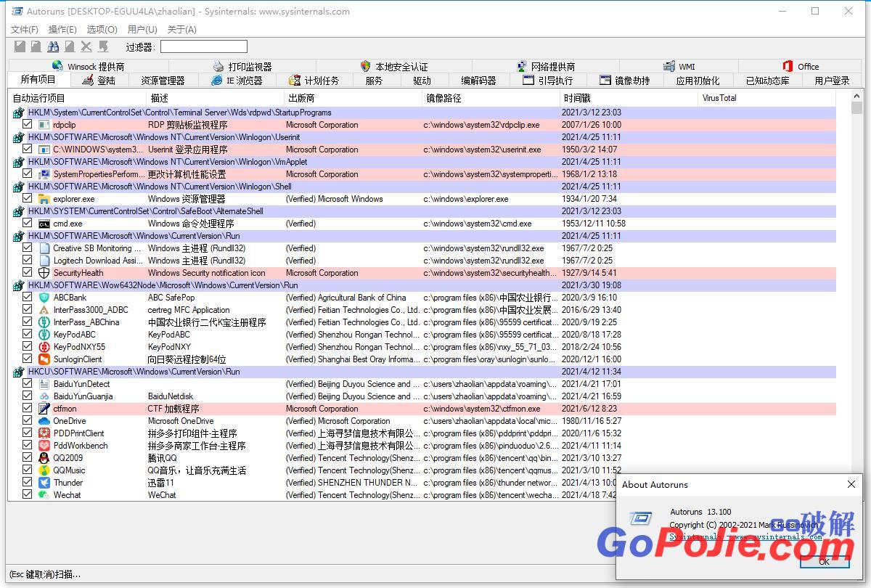The width and height of the screenshot is (871, 588).
Task: Disable the SecurityHealth entry checkbox
Action: [x=28, y=273]
